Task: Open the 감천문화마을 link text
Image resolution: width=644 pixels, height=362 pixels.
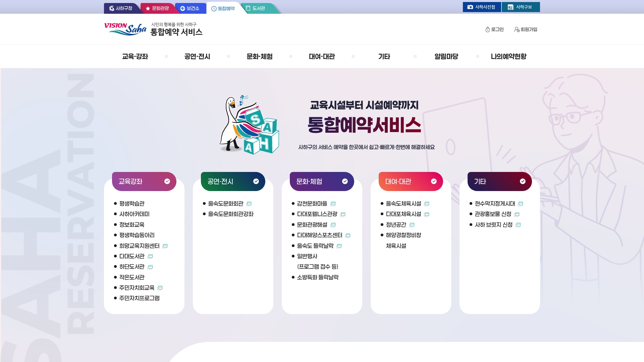Action: coord(312,203)
